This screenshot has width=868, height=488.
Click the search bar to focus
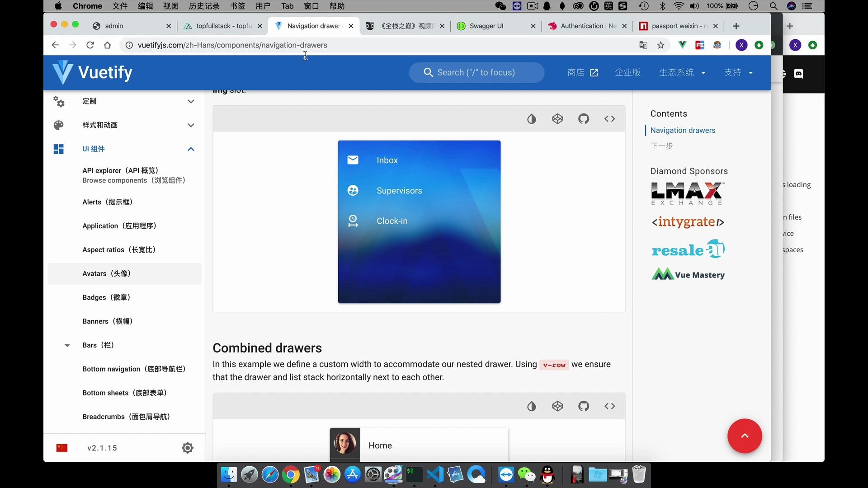pos(476,72)
